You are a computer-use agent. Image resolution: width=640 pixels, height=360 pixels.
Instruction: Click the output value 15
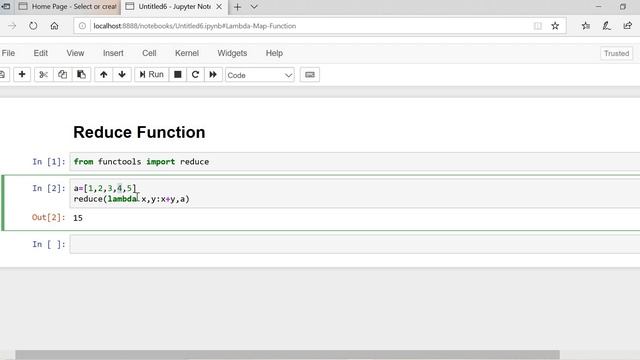(78, 218)
